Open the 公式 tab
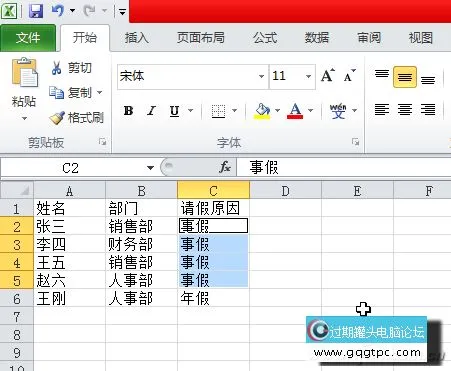This screenshot has width=451, height=371. coord(265,38)
